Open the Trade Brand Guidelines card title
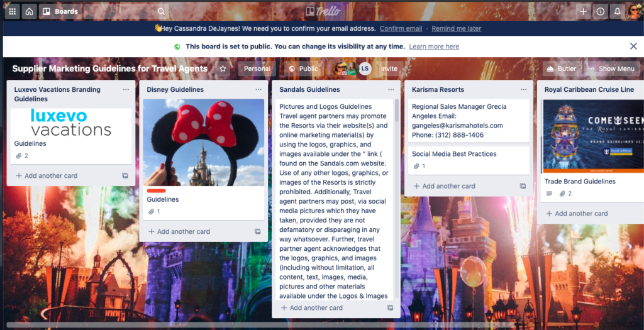Viewport: 644px width, 330px height. [x=580, y=182]
